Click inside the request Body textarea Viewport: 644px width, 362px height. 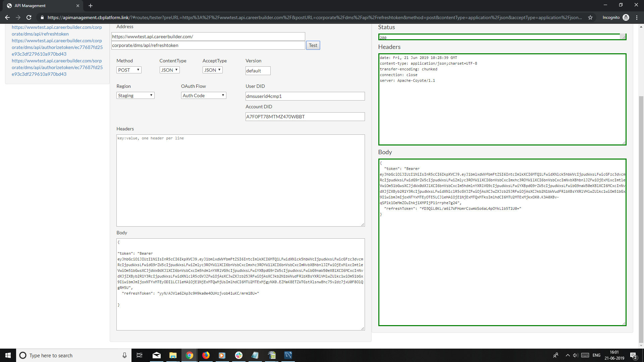click(x=240, y=284)
